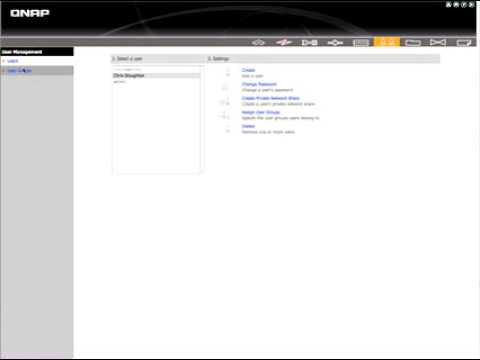Screen dimensions: 480x360
Task: Click the QNAP logo
Action: pyautogui.click(x=30, y=13)
